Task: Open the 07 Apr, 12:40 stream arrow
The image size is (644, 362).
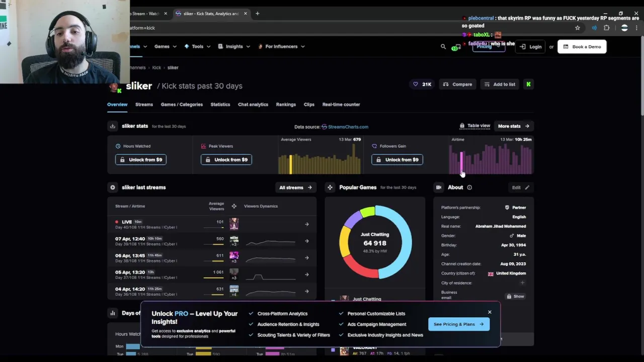Action: (307, 241)
